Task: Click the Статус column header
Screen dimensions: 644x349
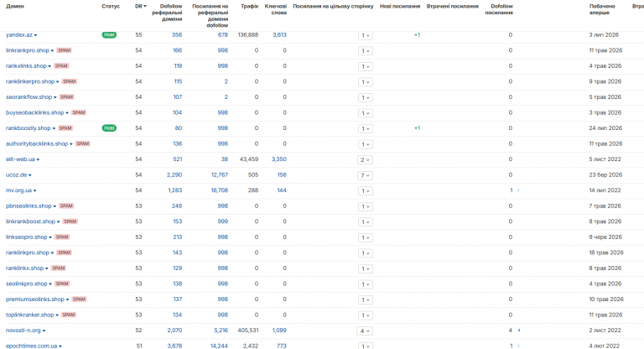Action: tap(111, 6)
